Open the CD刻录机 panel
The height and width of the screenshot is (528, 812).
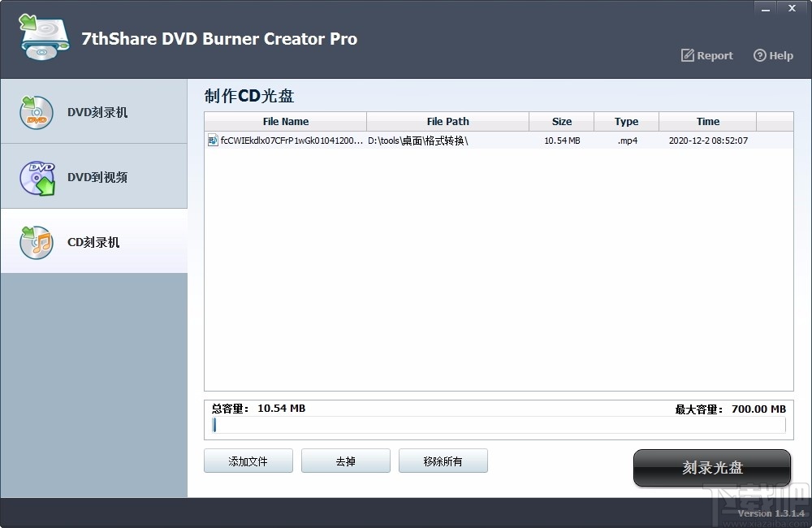point(93,241)
